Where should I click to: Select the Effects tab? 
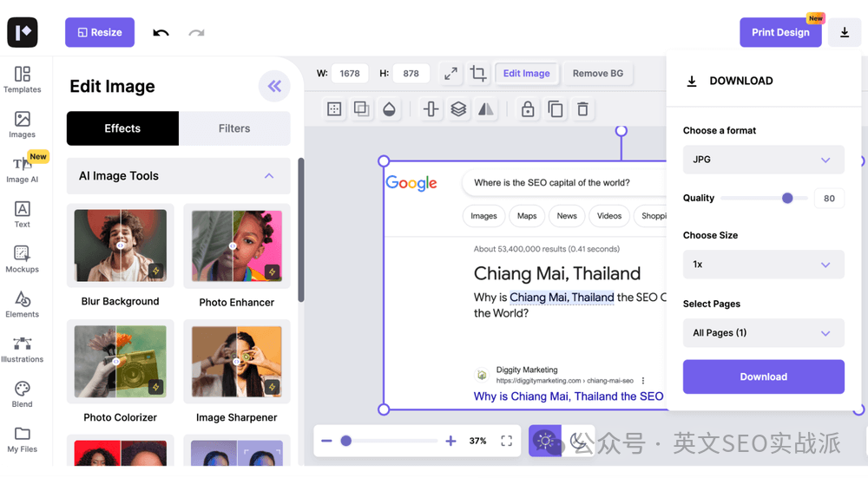click(x=123, y=128)
